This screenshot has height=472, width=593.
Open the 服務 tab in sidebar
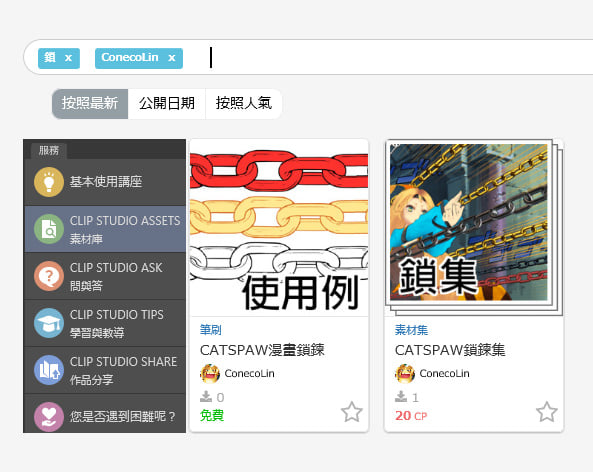coord(49,151)
